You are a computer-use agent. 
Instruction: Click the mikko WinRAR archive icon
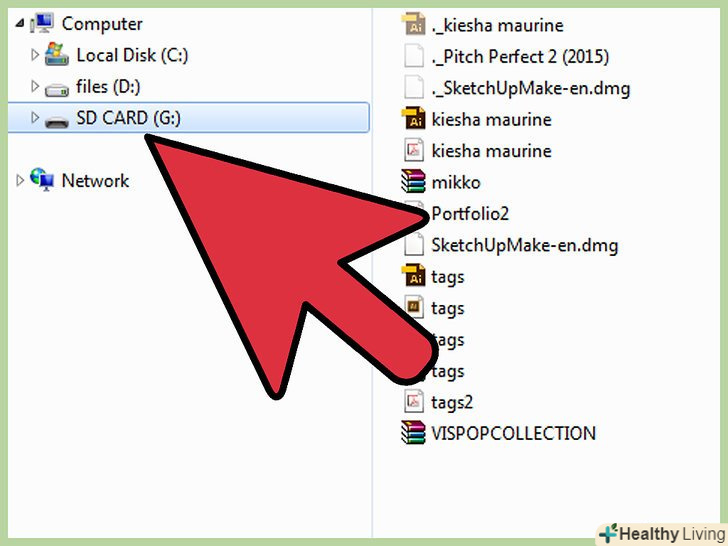(x=413, y=182)
